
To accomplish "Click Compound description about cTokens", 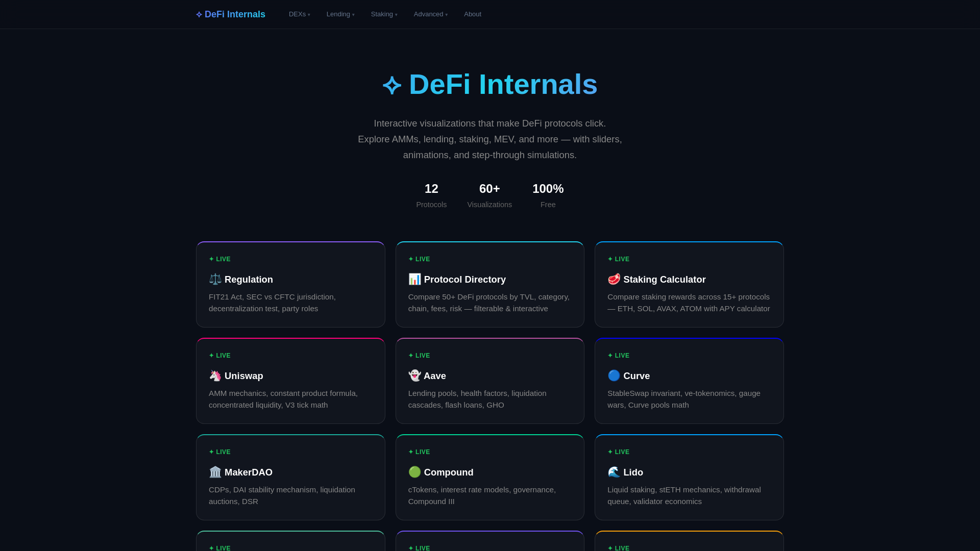I will [482, 495].
